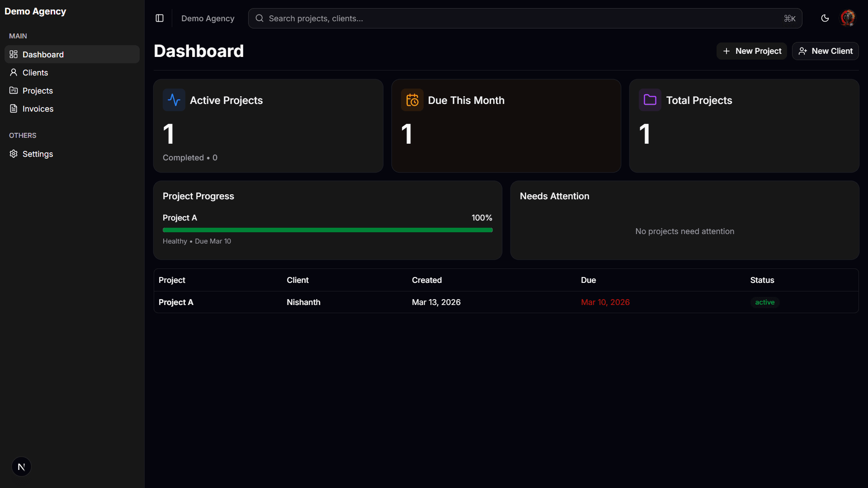Image resolution: width=868 pixels, height=488 pixels.
Task: Click the search magnifier icon
Action: click(259, 18)
